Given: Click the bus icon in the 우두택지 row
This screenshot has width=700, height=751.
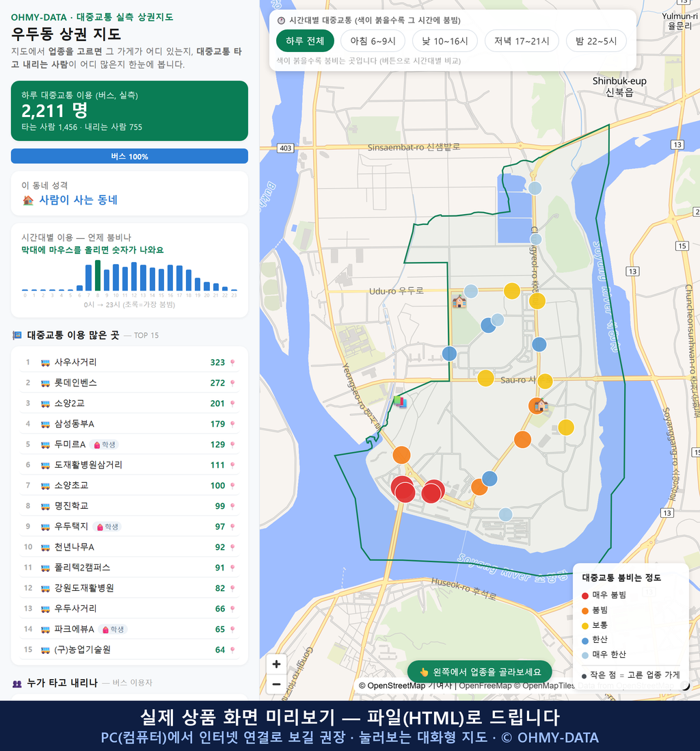Looking at the screenshot, I should tap(46, 527).
